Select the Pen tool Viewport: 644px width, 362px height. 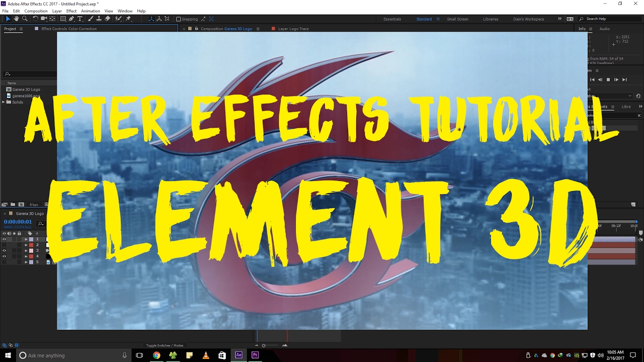[x=71, y=19]
